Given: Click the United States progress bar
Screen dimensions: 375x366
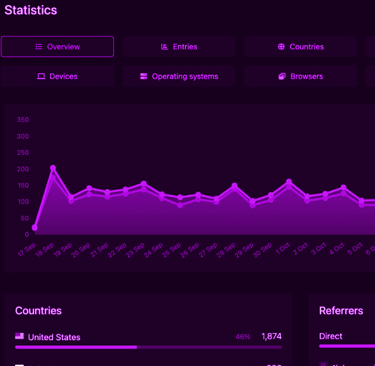Looking at the screenshot, I should pos(148,347).
